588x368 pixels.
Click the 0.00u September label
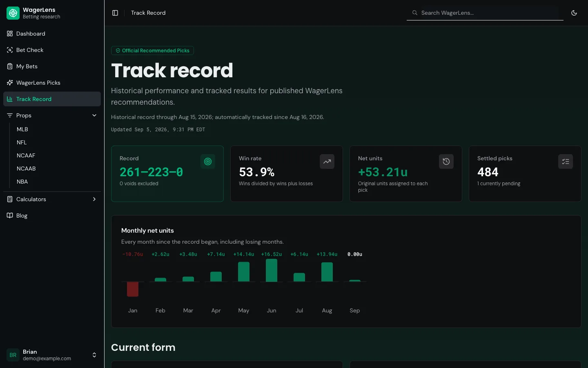coord(355,254)
